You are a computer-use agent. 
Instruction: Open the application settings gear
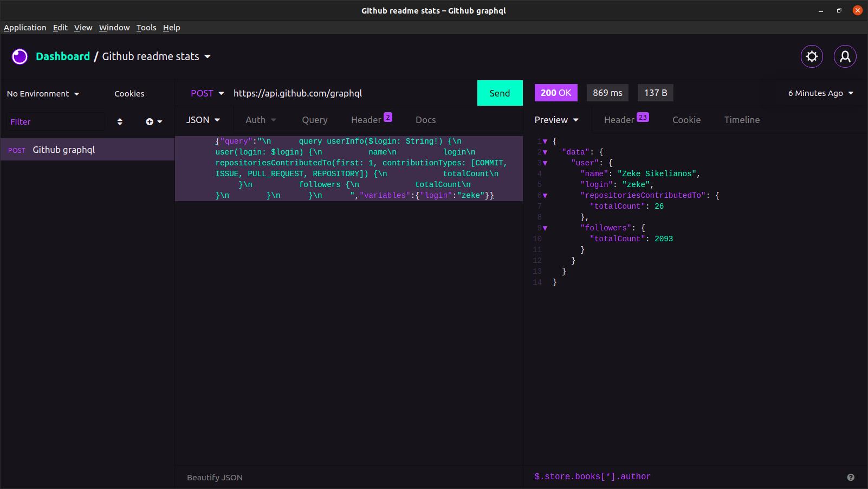pyautogui.click(x=812, y=56)
